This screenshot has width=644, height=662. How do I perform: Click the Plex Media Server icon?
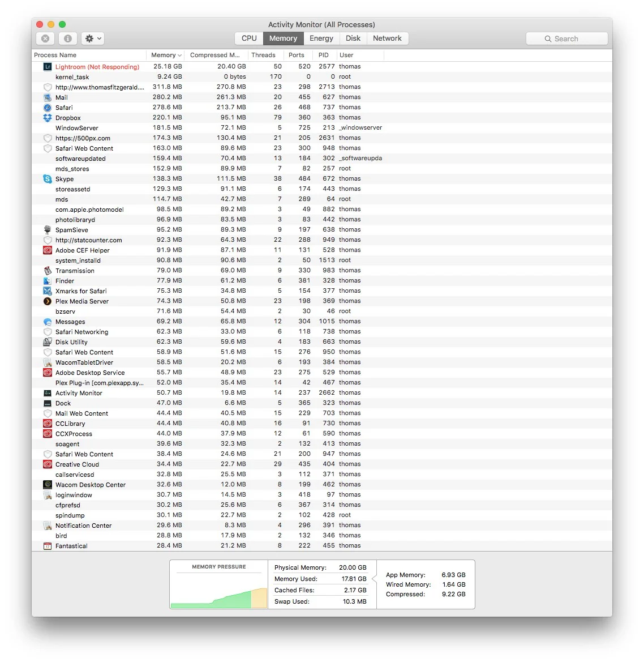click(x=48, y=301)
